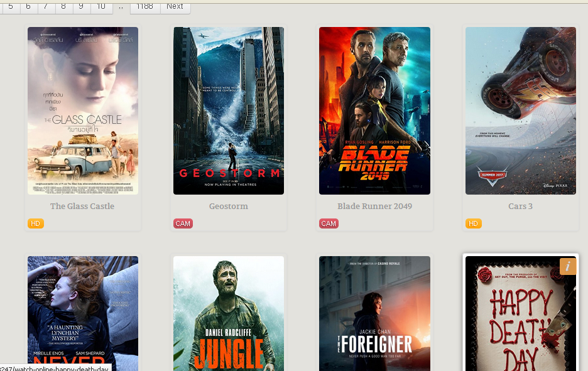Click the Blade Runner 2049 title link
588x371 pixels.
[x=374, y=206]
